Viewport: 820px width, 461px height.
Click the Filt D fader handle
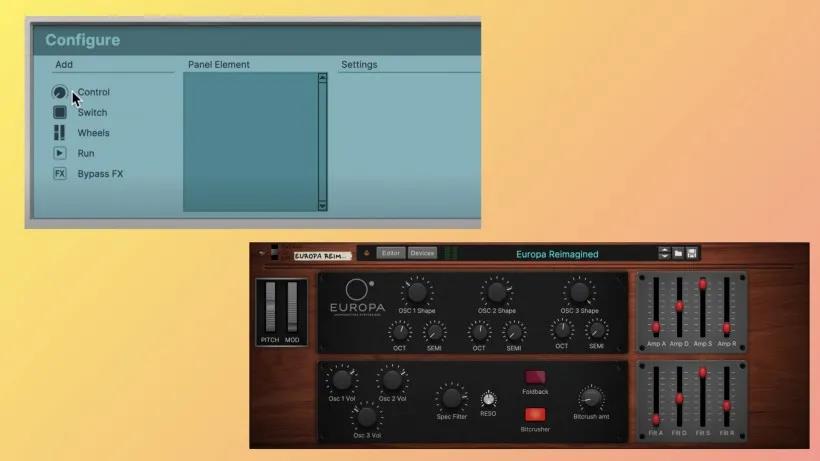point(679,399)
